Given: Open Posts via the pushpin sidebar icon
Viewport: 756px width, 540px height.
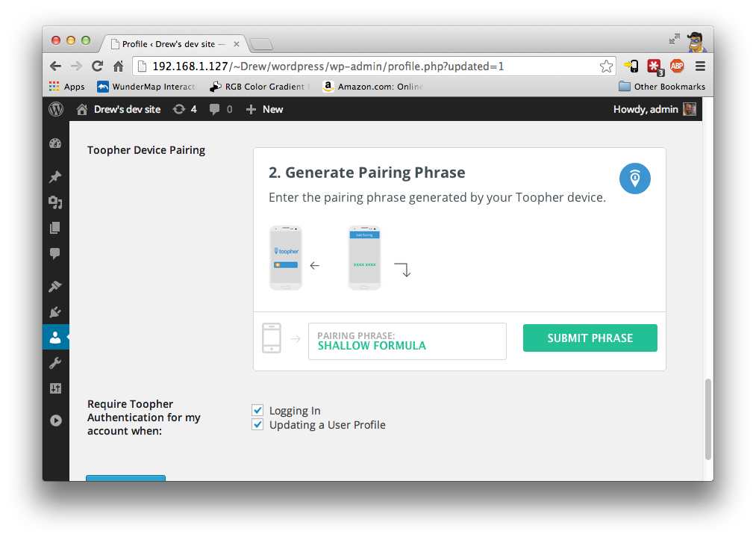Looking at the screenshot, I should tap(55, 176).
